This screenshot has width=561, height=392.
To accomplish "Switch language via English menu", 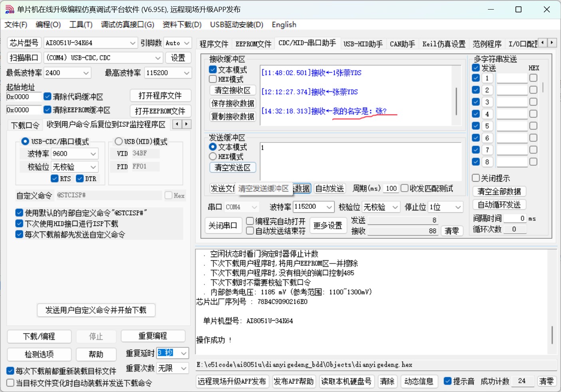I will (x=284, y=25).
